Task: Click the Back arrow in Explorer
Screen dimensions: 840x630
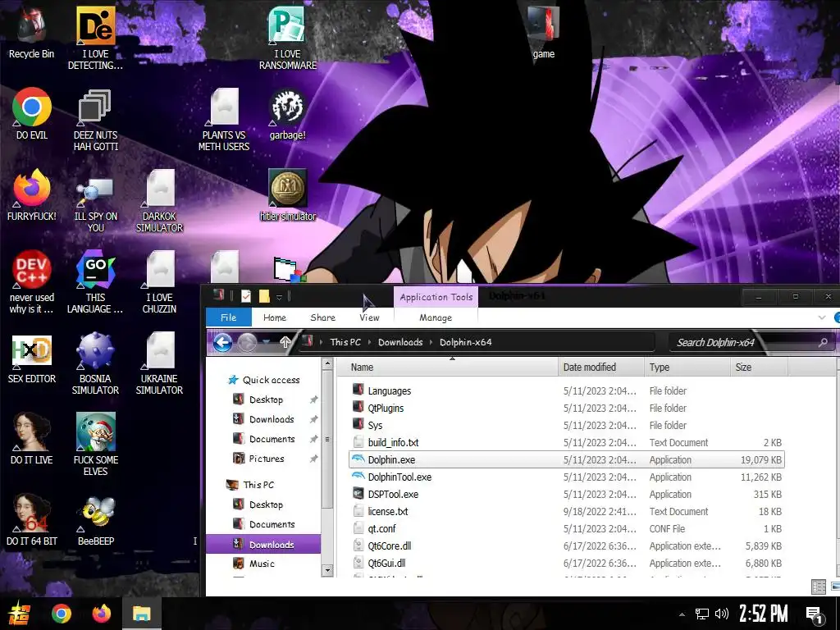Action: (x=222, y=342)
